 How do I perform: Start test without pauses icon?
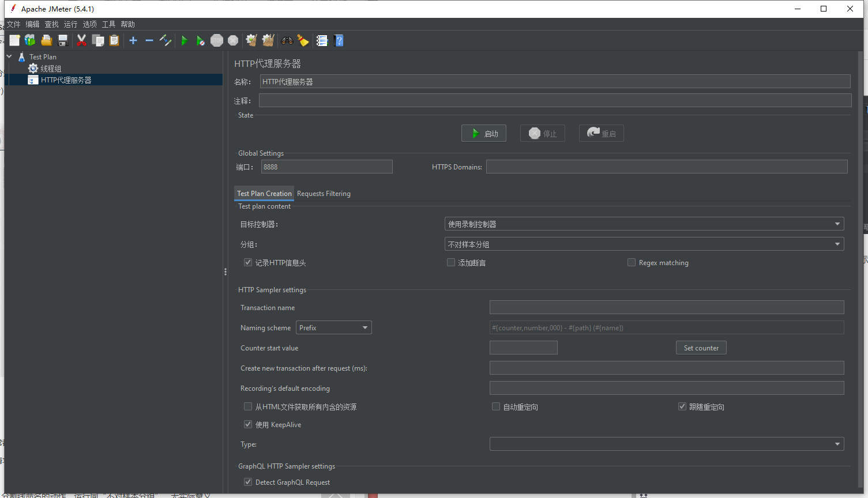pyautogui.click(x=200, y=40)
